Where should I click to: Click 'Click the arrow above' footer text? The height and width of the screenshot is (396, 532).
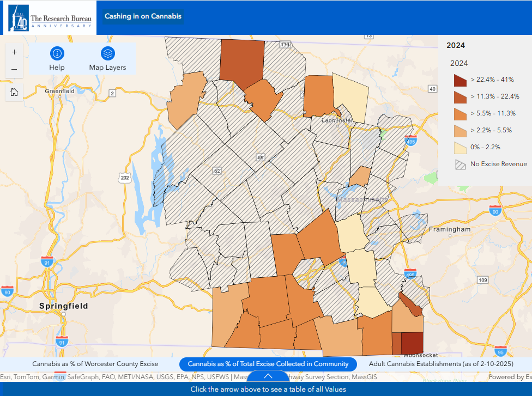(x=268, y=389)
